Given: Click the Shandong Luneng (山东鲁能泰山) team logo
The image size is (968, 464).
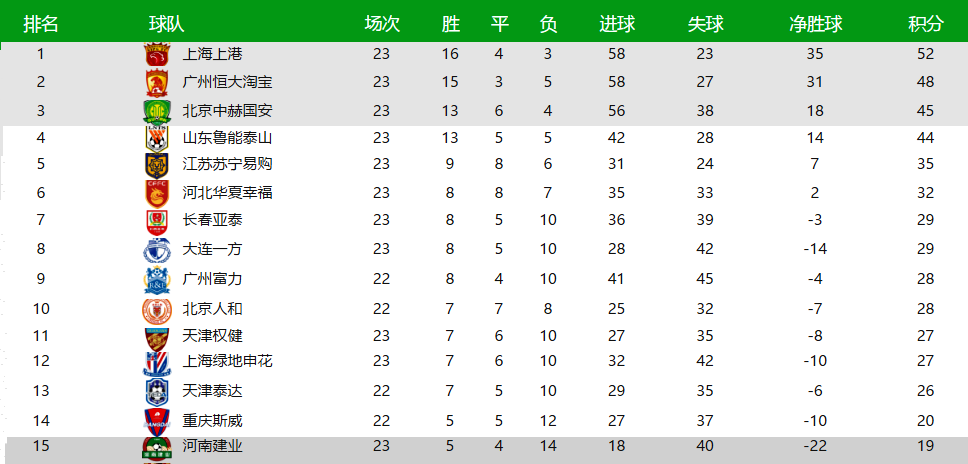Looking at the screenshot, I should (x=156, y=138).
